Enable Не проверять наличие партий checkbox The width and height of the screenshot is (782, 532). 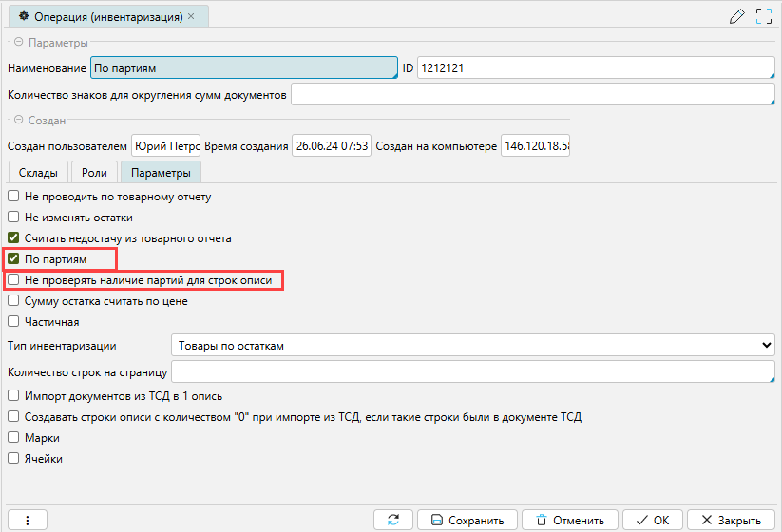tap(13, 280)
